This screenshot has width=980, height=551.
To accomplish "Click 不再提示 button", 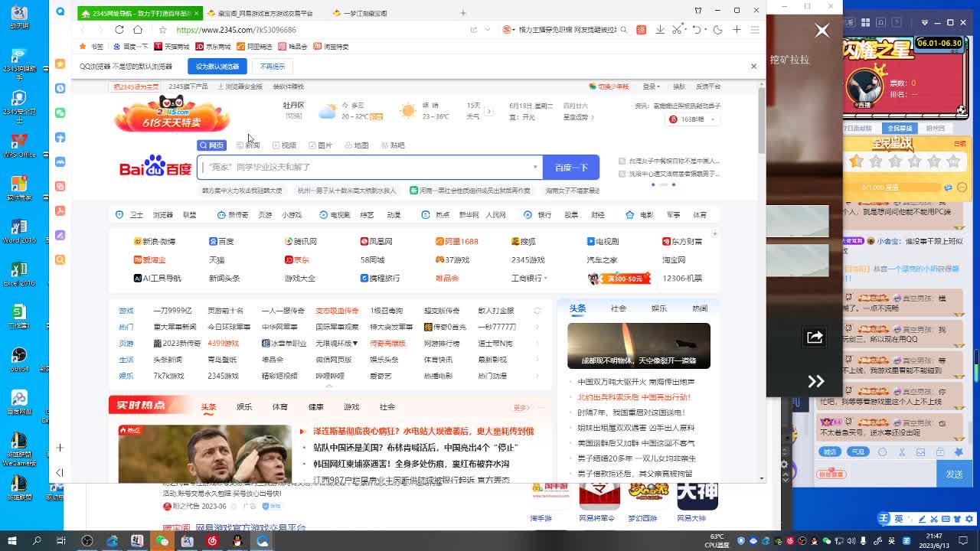I will (x=273, y=67).
